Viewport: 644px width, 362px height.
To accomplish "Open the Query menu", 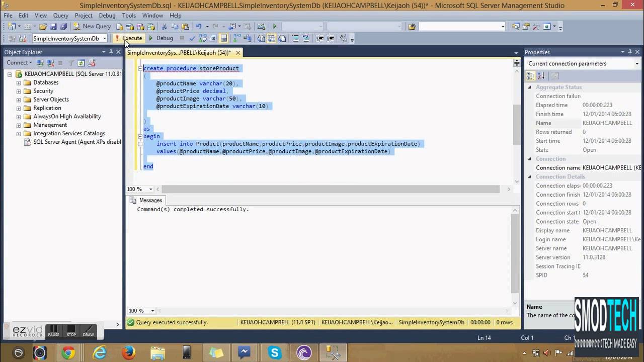I will (x=61, y=16).
